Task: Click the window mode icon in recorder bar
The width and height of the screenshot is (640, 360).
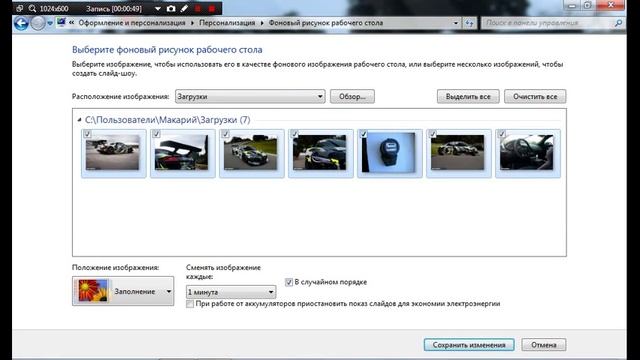Action: point(19,8)
